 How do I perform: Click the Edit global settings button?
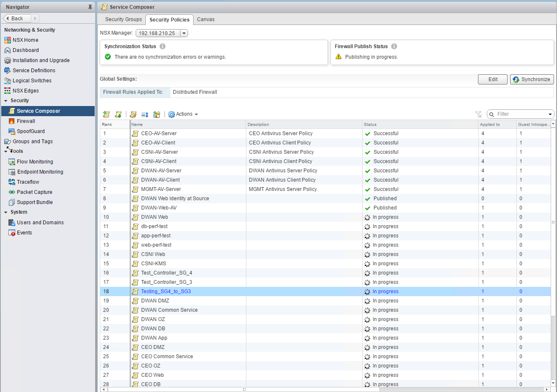pyautogui.click(x=493, y=79)
